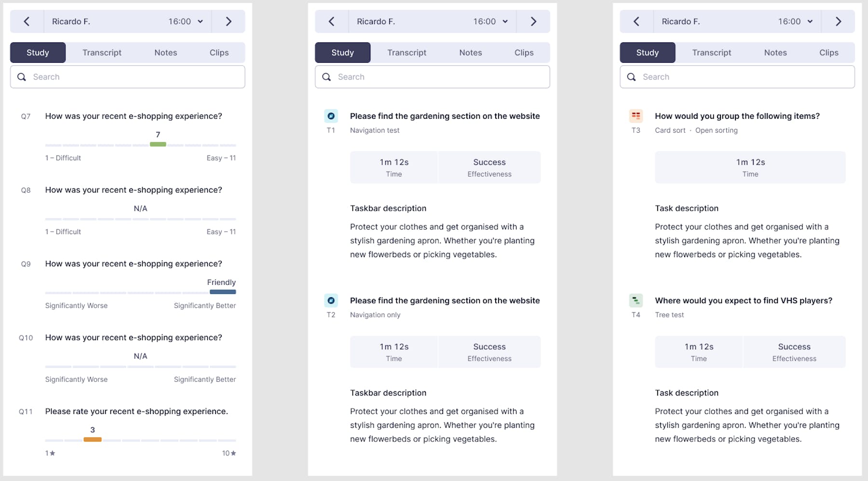Image resolution: width=868 pixels, height=481 pixels.
Task: Advance to next session using the right chevron
Action: tap(229, 21)
